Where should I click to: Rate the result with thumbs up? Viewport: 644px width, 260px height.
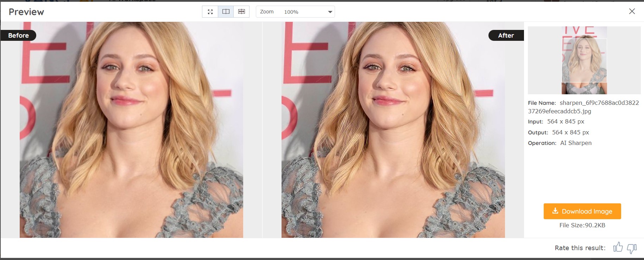(618, 247)
